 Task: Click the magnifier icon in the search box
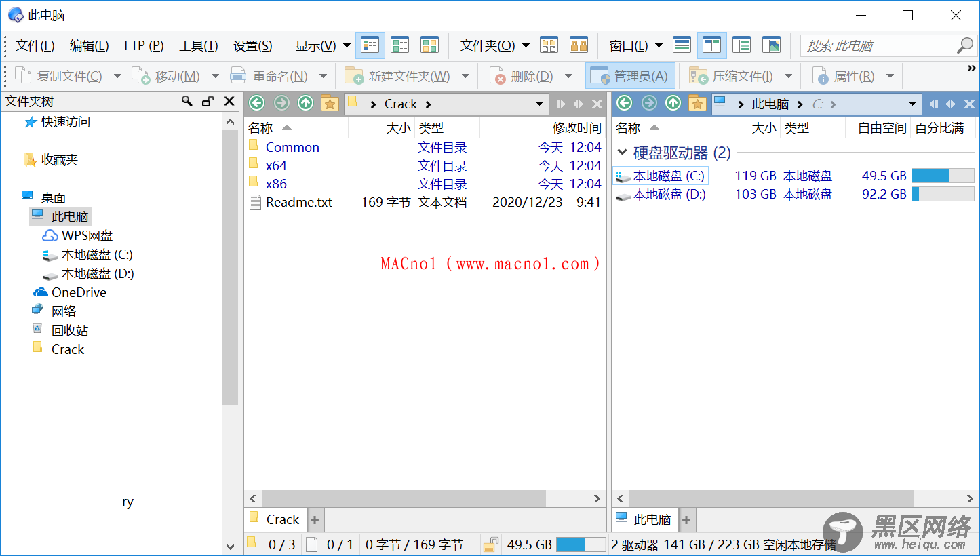pyautogui.click(x=964, y=45)
